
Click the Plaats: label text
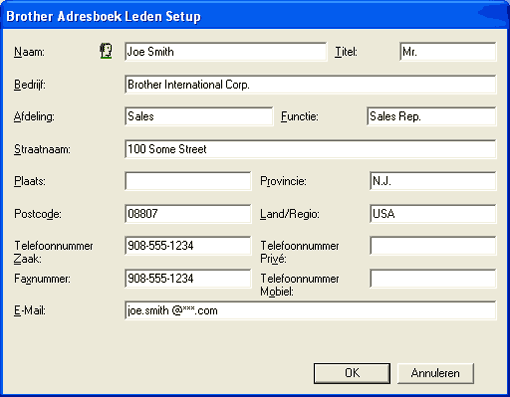click(30, 181)
